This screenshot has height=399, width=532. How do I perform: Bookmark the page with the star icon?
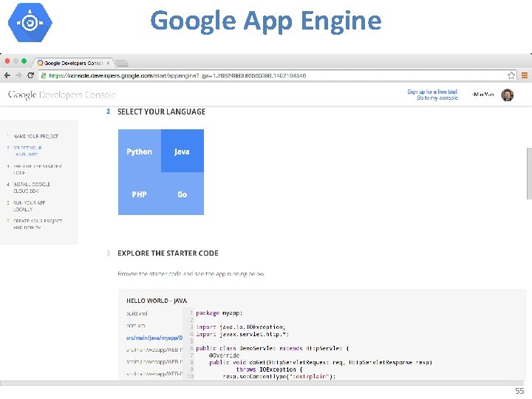coord(511,75)
